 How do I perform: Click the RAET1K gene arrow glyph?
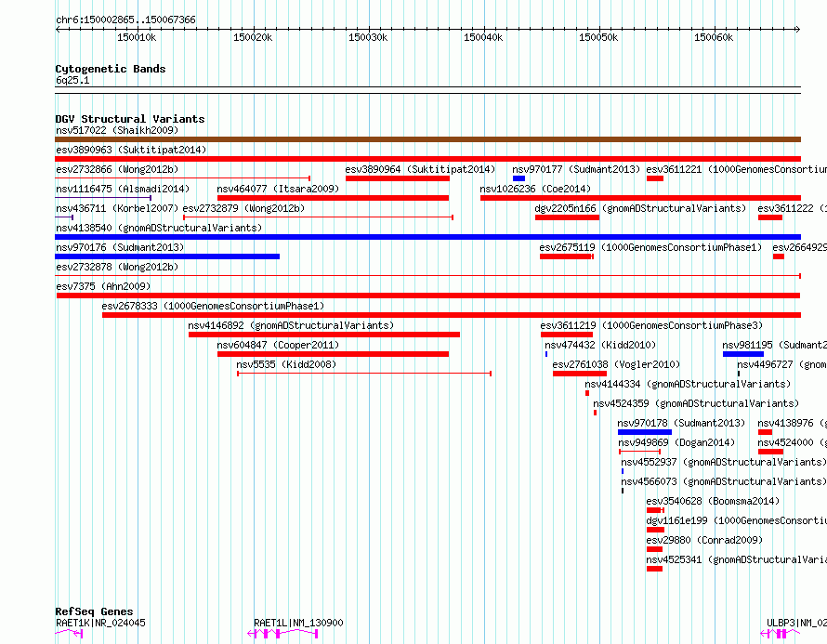pyautogui.click(x=69, y=634)
